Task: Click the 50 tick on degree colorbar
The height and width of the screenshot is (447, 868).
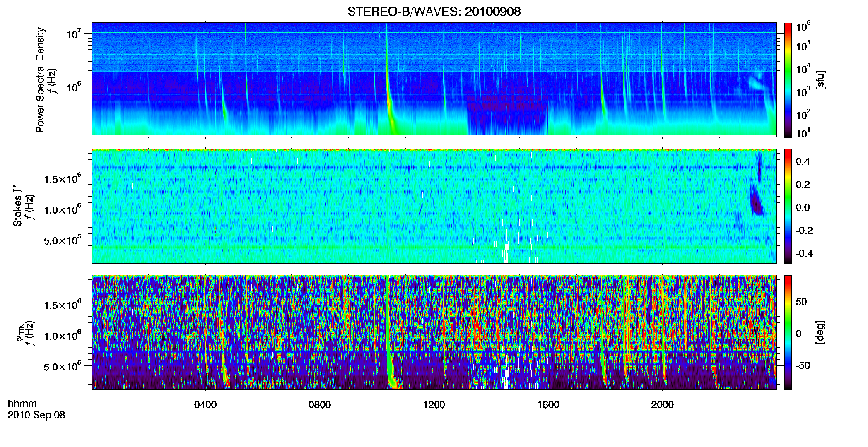Action: click(x=801, y=302)
